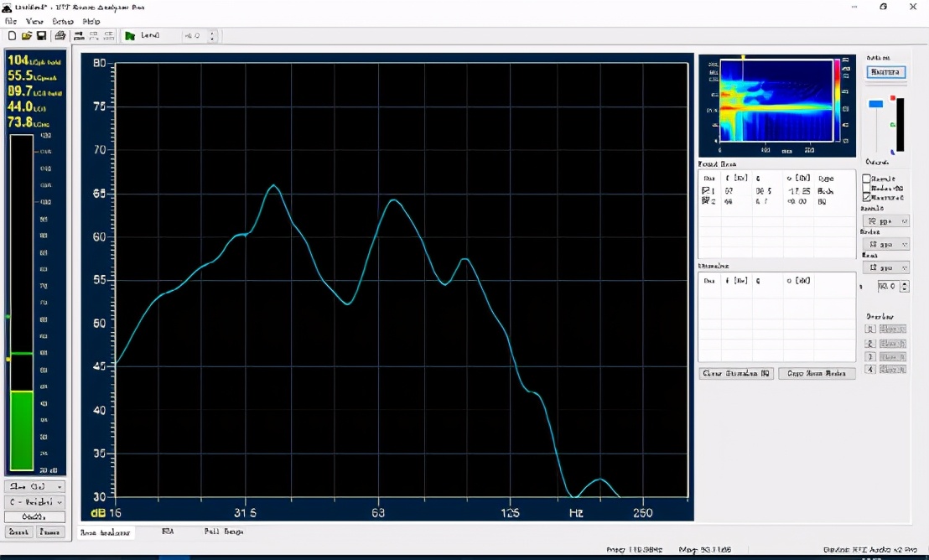
Task: Open the first dropdown below the checkboxes
Action: (885, 221)
